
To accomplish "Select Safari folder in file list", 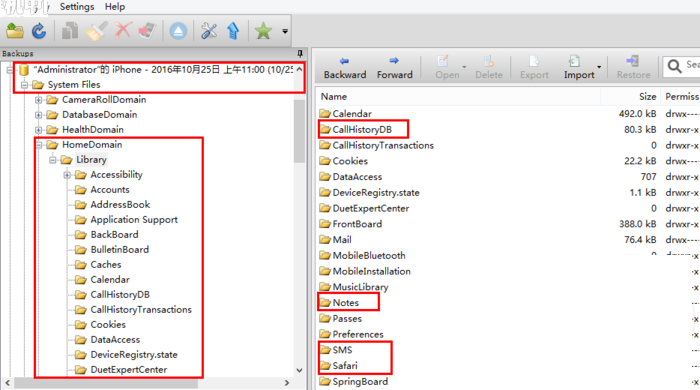I will (x=345, y=365).
